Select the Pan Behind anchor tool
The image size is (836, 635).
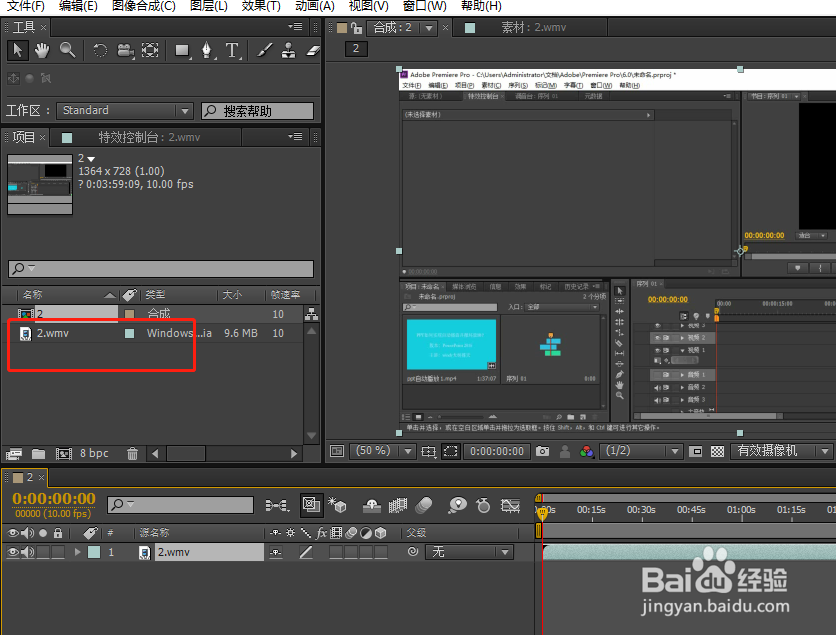(150, 51)
